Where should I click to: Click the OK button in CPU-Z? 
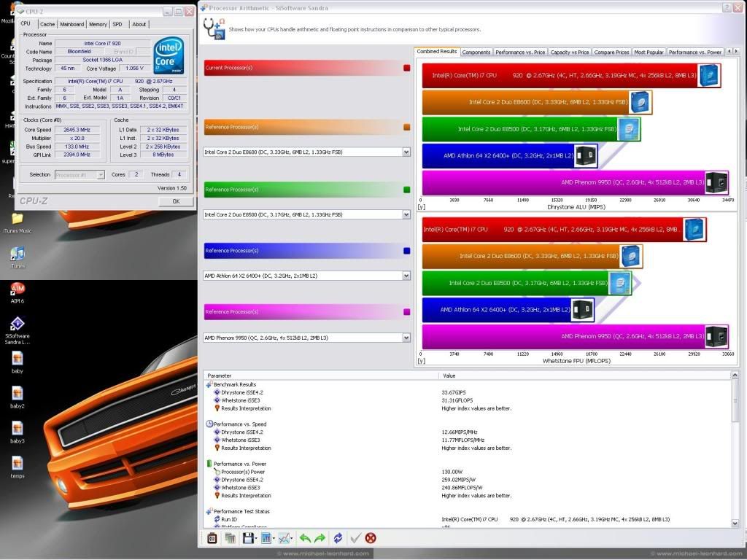pos(176,201)
